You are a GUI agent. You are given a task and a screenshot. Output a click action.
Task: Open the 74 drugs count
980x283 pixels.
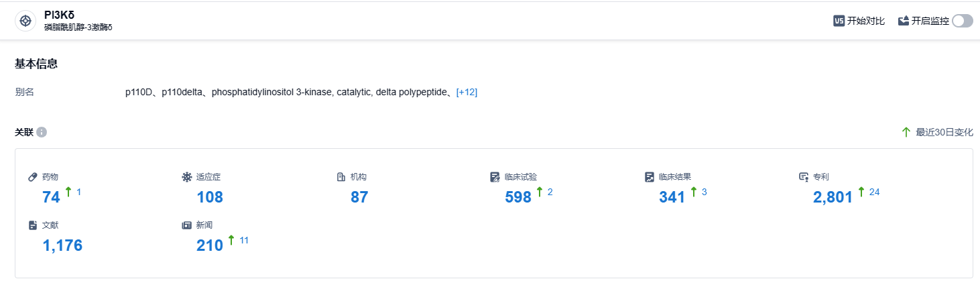pos(51,196)
